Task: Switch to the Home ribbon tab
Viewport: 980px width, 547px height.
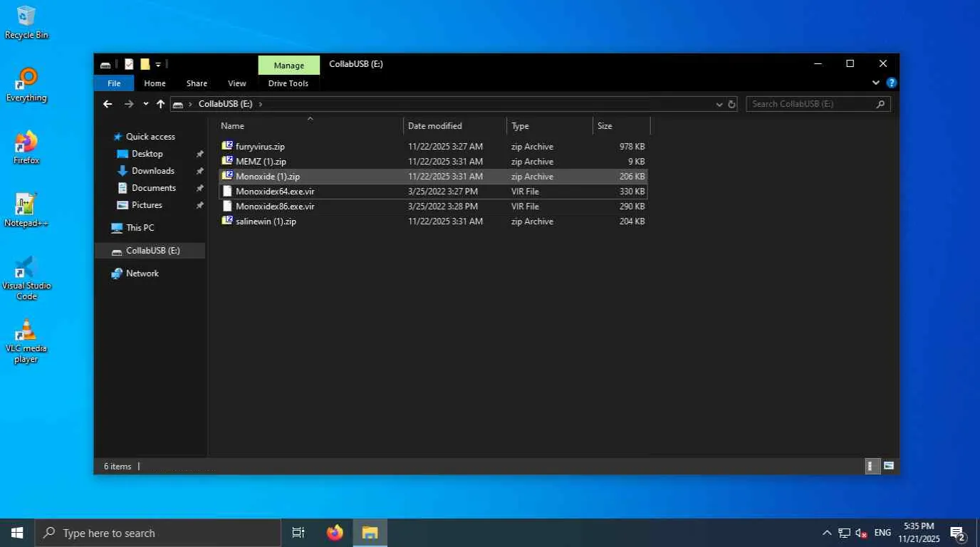Action: pos(155,83)
